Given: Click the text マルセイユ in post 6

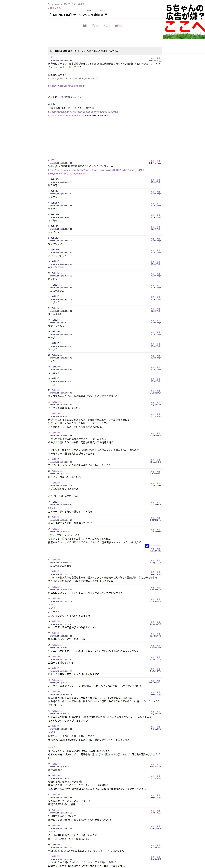Looking at the screenshot, I should [x=54, y=221].
